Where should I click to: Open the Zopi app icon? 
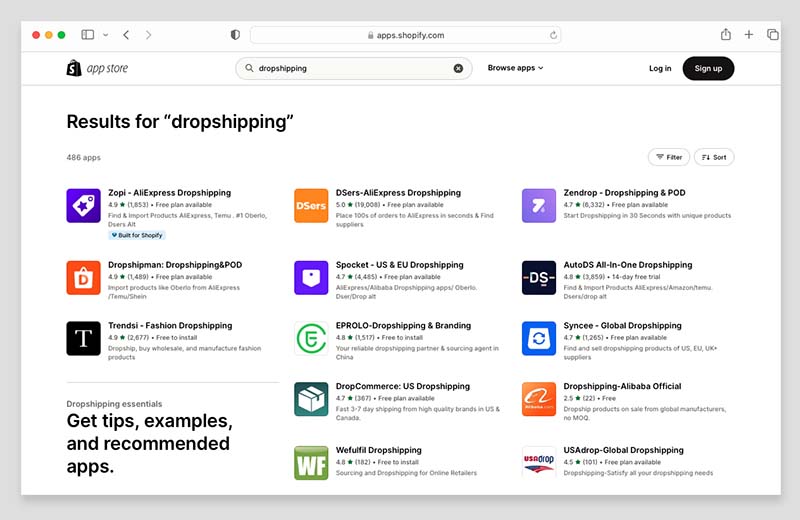[x=83, y=206]
